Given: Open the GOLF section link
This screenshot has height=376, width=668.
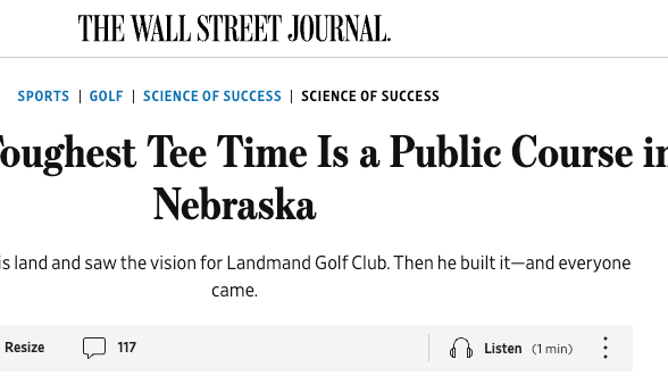Looking at the screenshot, I should 106,96.
